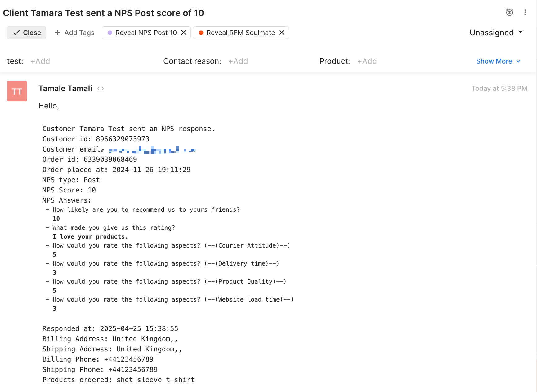Viewport: 537px width, 392px height.
Task: Add a Contact reason value
Action: (238, 61)
